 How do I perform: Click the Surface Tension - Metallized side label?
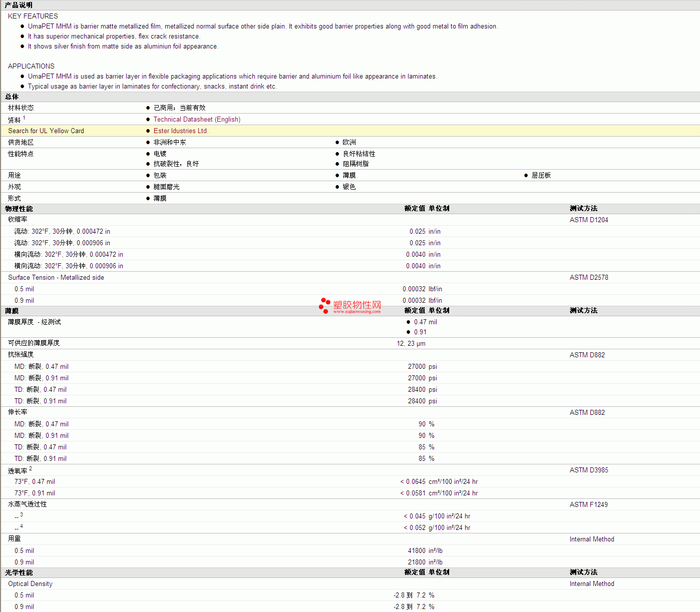pyautogui.click(x=56, y=278)
